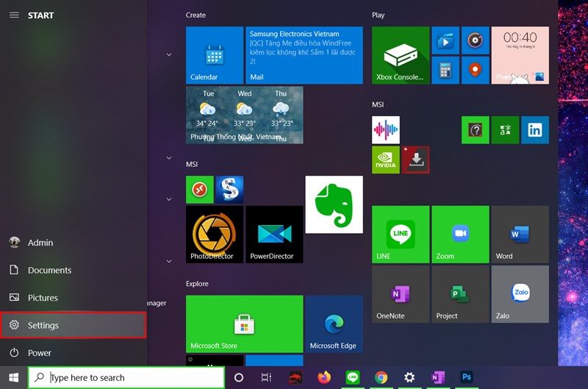
Task: Launch the Zalo tile
Action: (520, 294)
